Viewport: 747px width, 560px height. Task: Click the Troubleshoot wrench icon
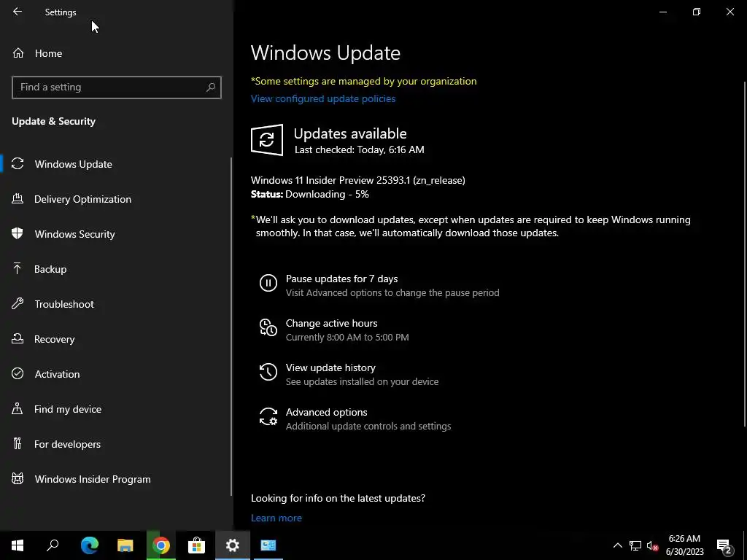(x=18, y=304)
